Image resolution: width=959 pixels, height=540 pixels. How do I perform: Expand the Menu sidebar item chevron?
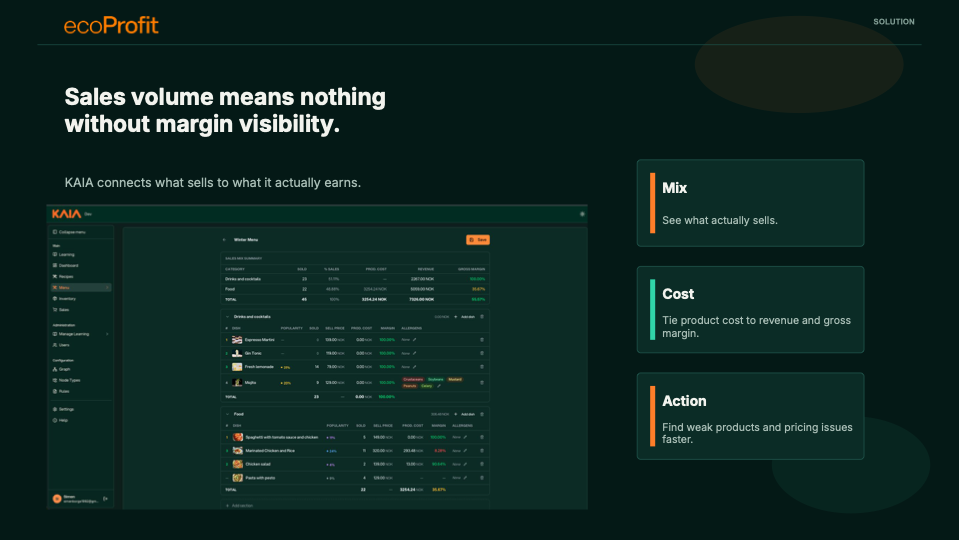point(107,287)
